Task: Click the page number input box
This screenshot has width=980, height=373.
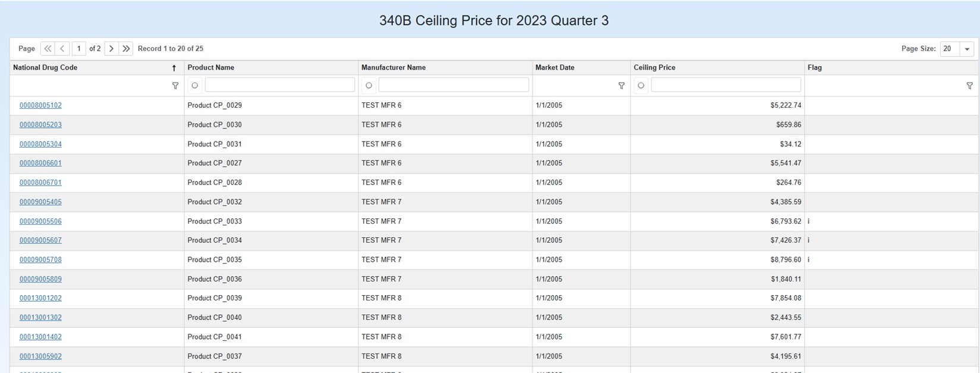Action: 78,49
